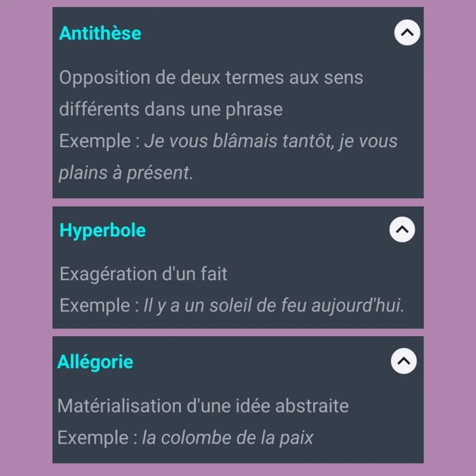Viewport: 476px width, 476px height.
Task: Click the Hyperbole heading
Action: (102, 230)
